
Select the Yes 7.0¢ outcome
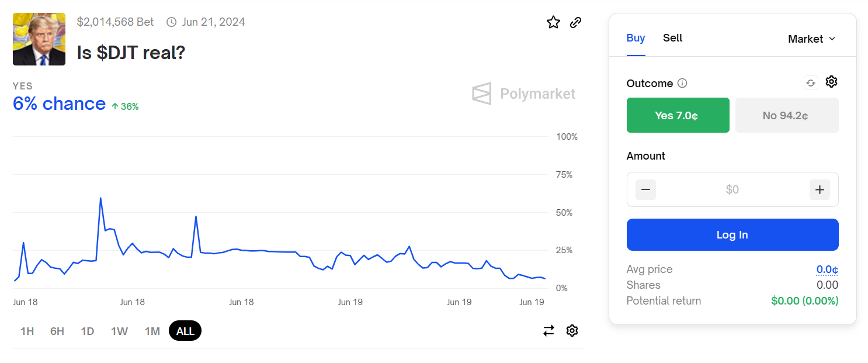click(678, 115)
